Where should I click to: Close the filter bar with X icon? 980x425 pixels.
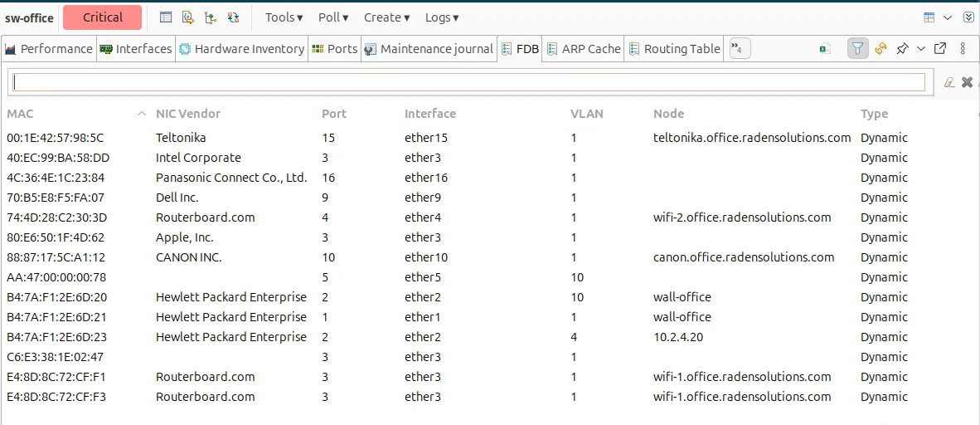tap(967, 82)
